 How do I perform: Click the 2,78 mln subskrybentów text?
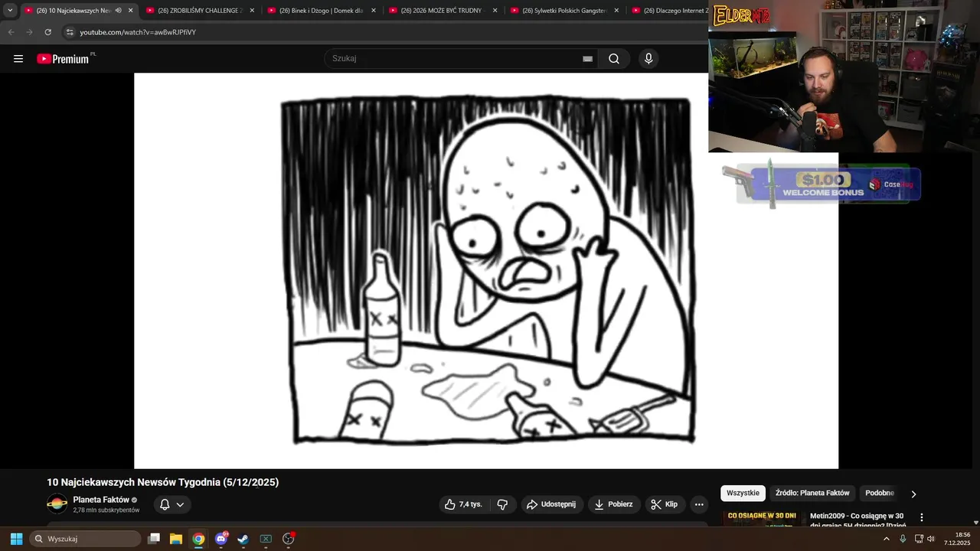click(106, 510)
